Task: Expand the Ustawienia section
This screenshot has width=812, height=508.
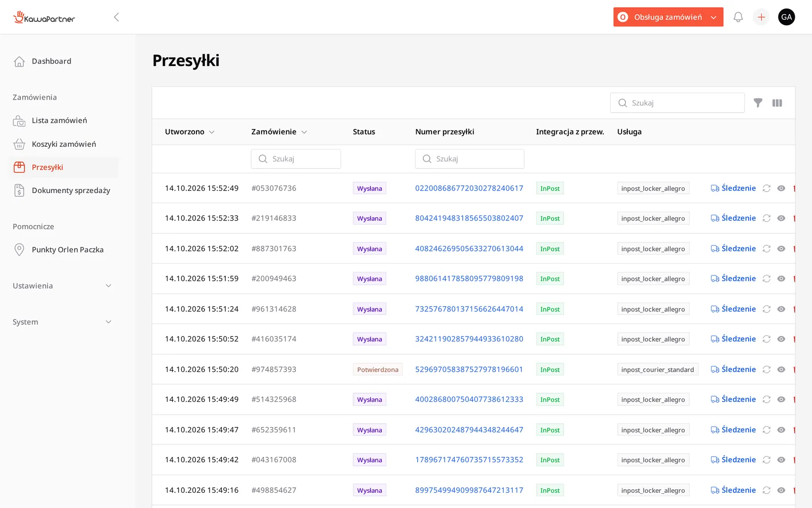Action: 62,286
